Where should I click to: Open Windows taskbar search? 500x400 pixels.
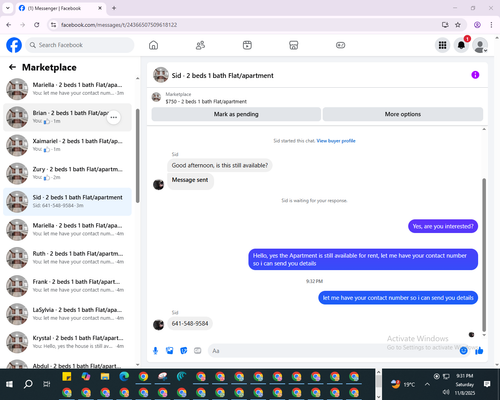tap(28, 384)
